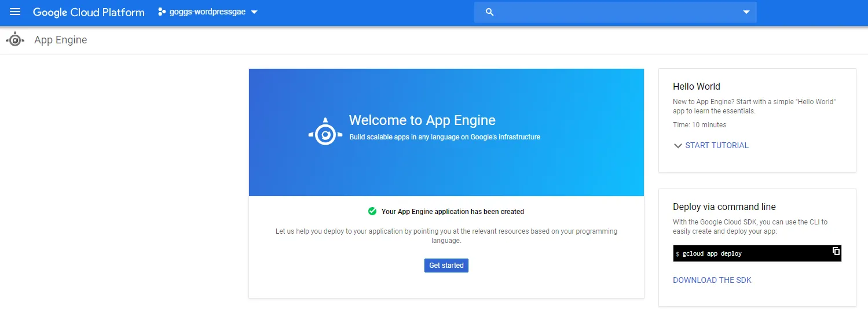This screenshot has height=317, width=868.
Task: Click the gcloud app deploy command text
Action: (712, 253)
